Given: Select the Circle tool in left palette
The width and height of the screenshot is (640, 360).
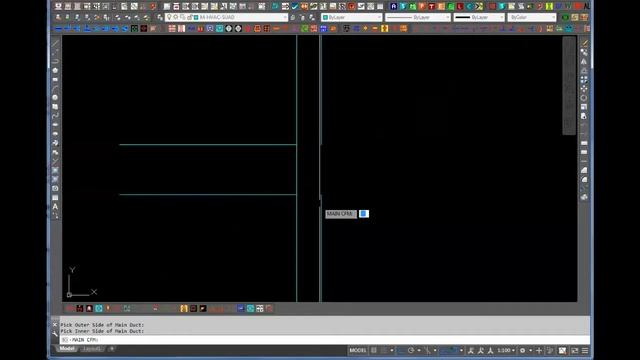Looking at the screenshot, I should (55, 97).
